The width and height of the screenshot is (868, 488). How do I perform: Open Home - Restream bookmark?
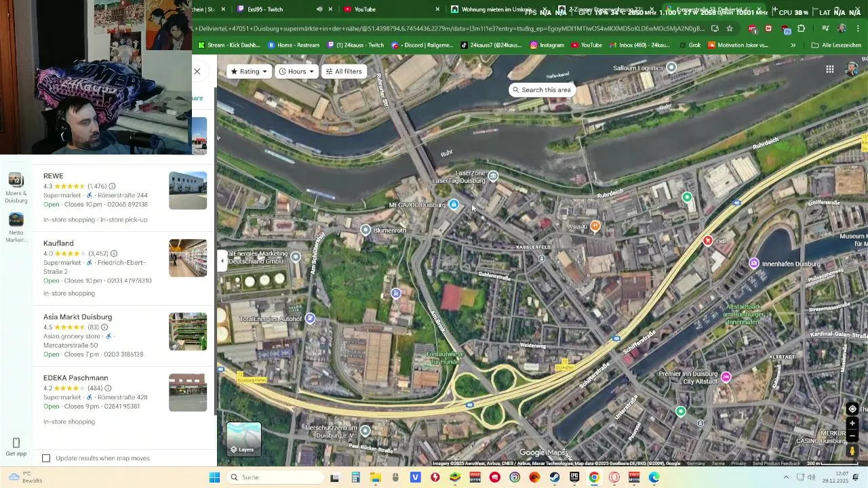(x=294, y=45)
